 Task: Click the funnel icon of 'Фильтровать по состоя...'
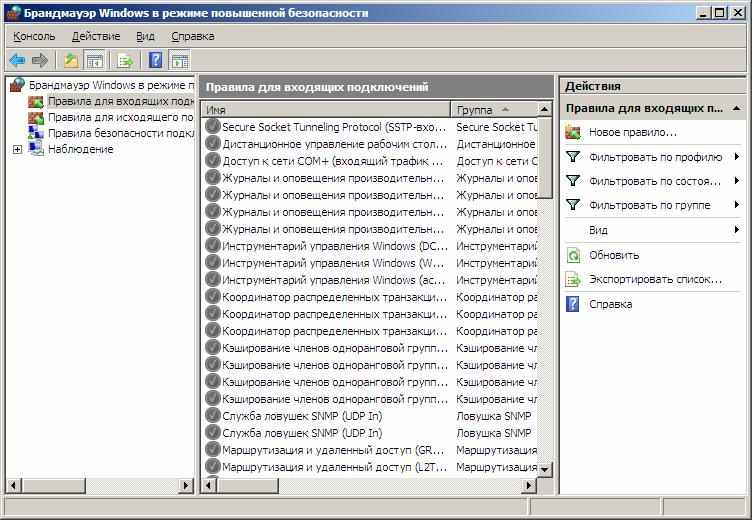573,181
